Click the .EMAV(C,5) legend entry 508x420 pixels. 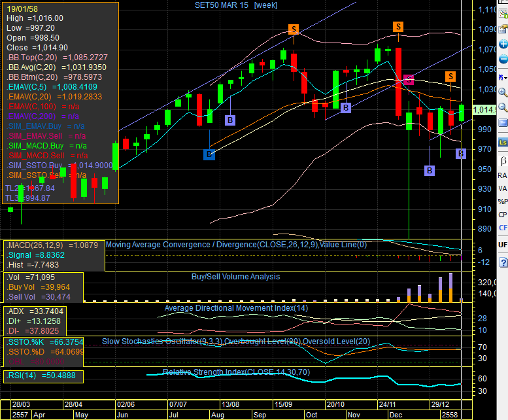click(52, 87)
